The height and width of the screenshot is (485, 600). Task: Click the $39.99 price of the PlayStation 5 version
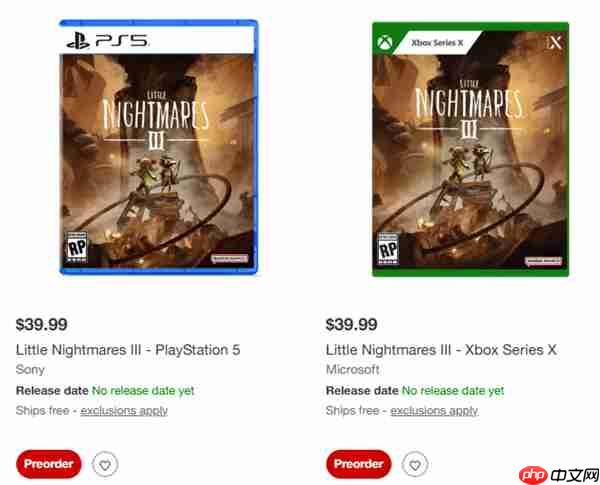42,324
